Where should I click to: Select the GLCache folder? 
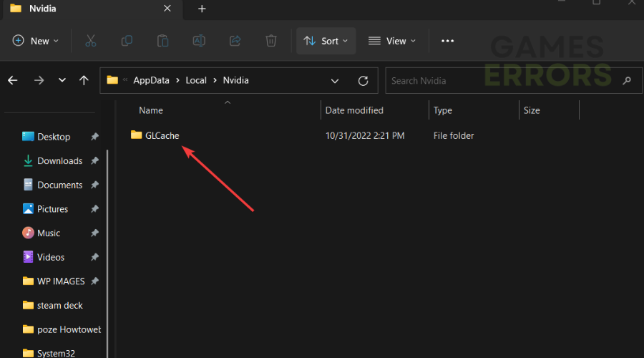tap(162, 135)
